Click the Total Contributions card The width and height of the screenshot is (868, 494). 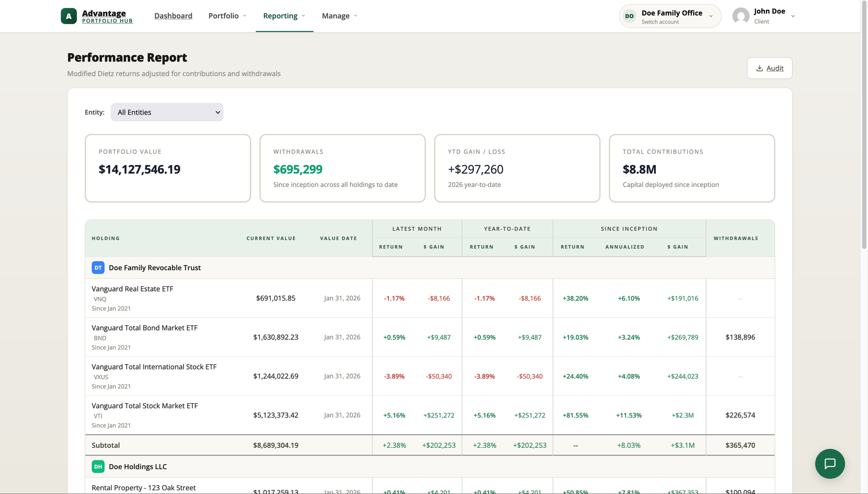click(692, 168)
